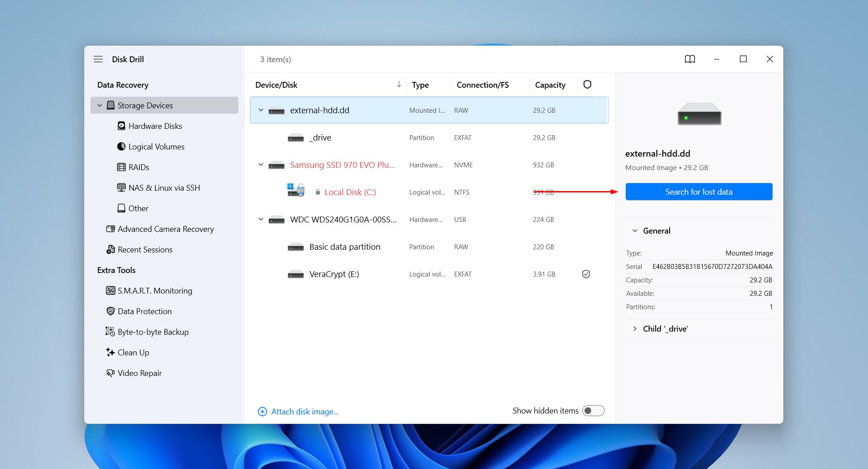Open Byte-to-byte Backup tool
Viewport: 868px width, 469px height.
tap(153, 332)
